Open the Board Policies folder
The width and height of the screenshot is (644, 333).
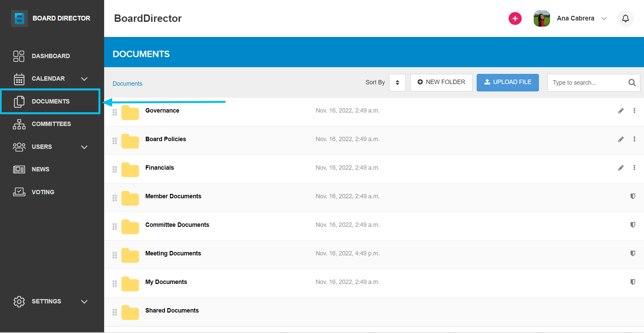point(166,139)
